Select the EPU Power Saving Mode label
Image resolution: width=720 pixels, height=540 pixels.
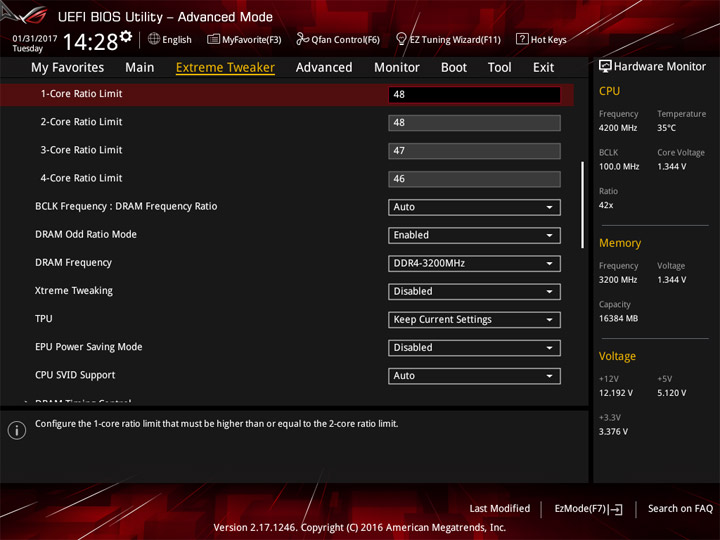tap(89, 347)
